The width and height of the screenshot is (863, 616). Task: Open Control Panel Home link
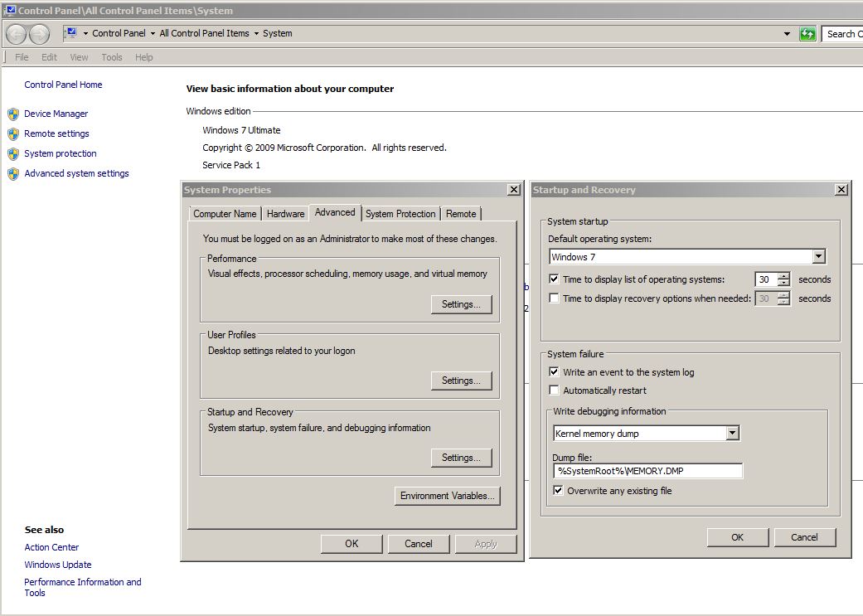pos(63,85)
